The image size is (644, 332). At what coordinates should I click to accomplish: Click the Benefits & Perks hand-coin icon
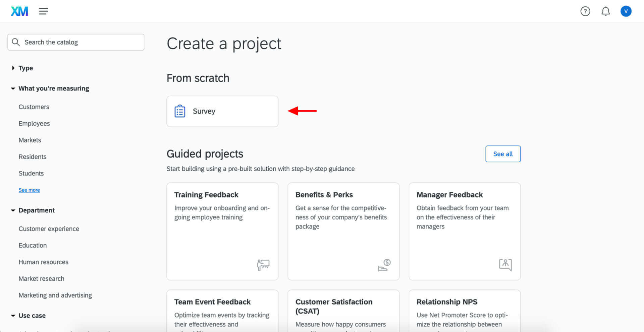(384, 265)
